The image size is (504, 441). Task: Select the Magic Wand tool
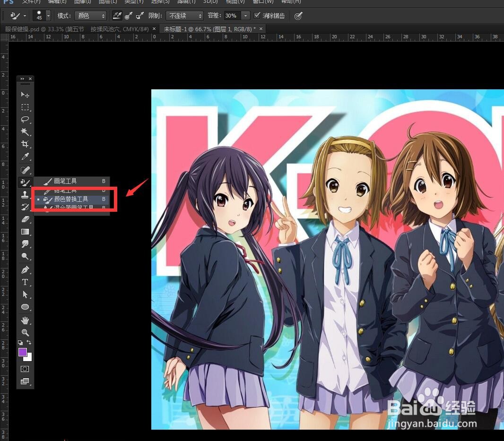[x=25, y=132]
